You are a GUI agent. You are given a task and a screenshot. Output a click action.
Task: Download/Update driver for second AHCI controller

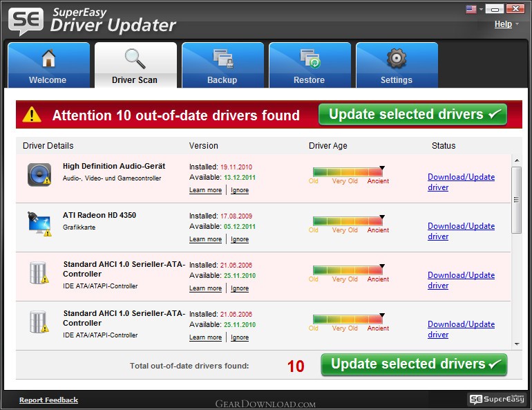click(x=461, y=329)
